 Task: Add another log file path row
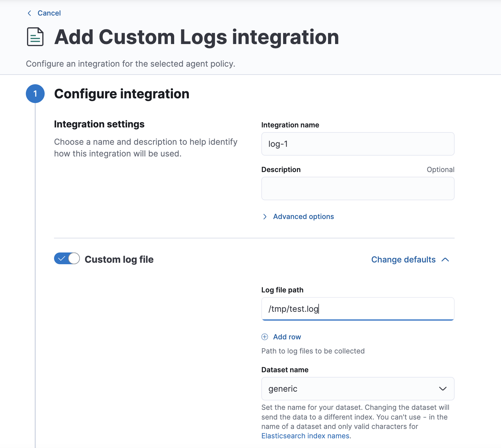click(x=287, y=337)
